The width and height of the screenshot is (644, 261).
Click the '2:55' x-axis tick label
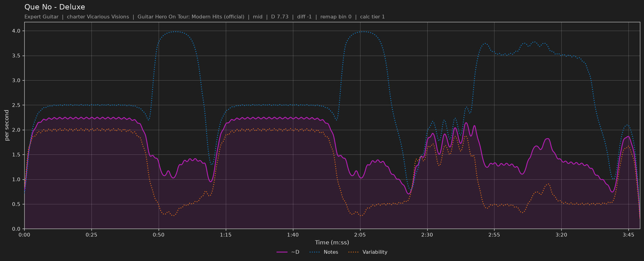point(494,235)
